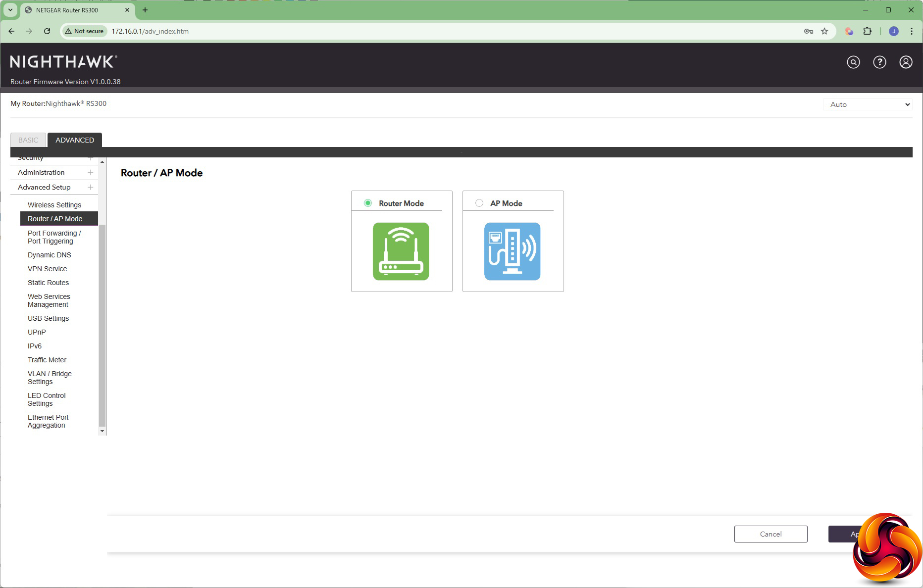Click the Not secure site info badge

tap(84, 31)
